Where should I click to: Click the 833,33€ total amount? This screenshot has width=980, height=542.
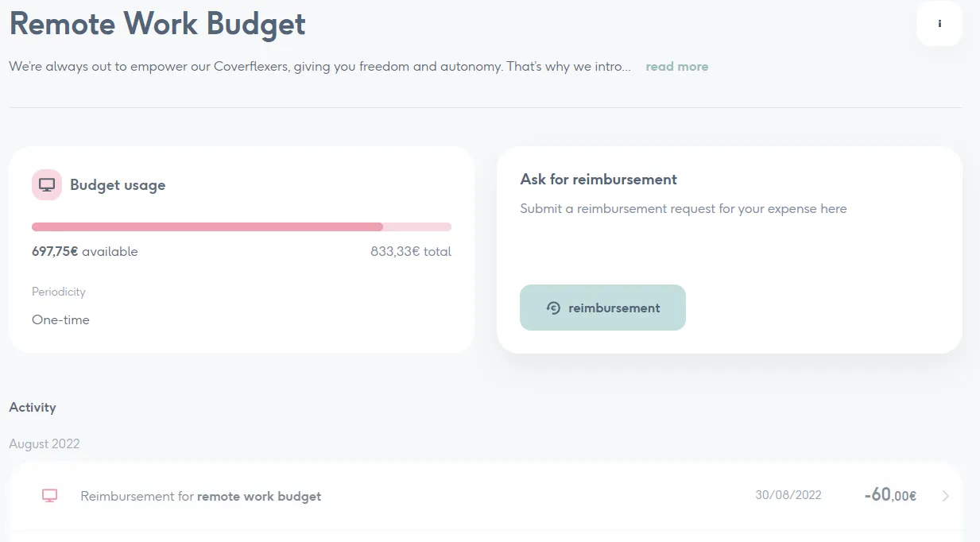click(x=410, y=252)
